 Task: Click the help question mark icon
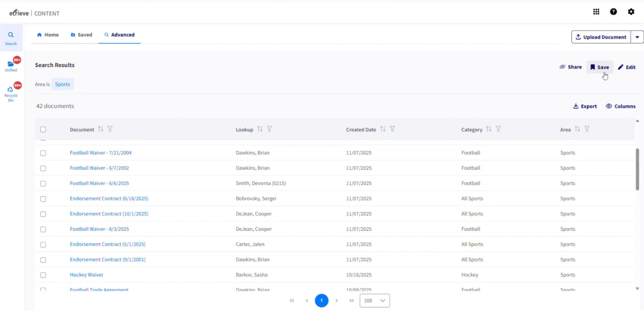[613, 12]
